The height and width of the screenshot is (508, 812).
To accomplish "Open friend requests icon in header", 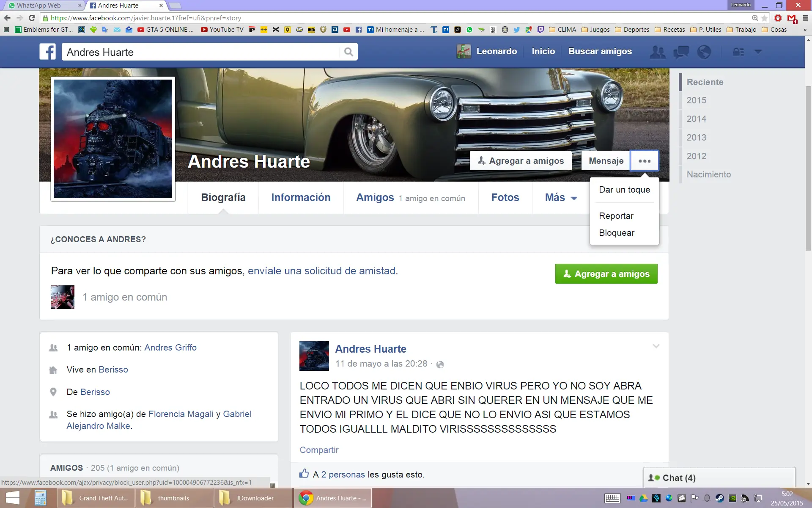I will tap(657, 52).
